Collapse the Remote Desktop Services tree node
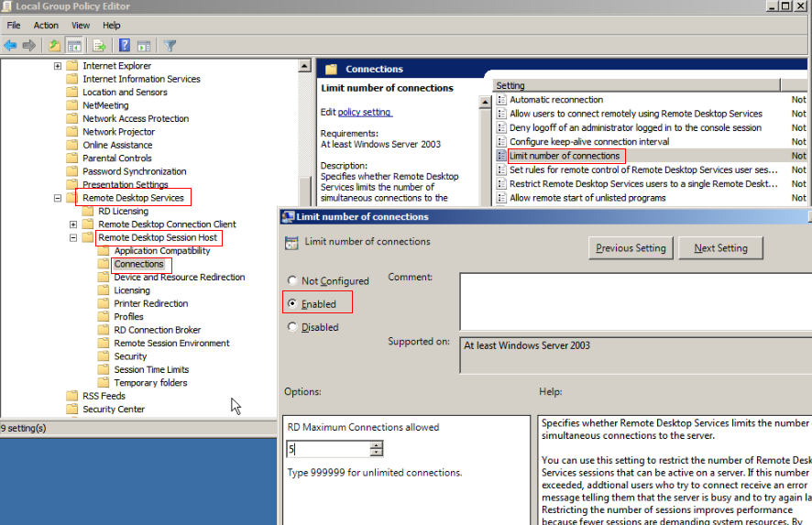The width and height of the screenshot is (812, 525). click(58, 198)
